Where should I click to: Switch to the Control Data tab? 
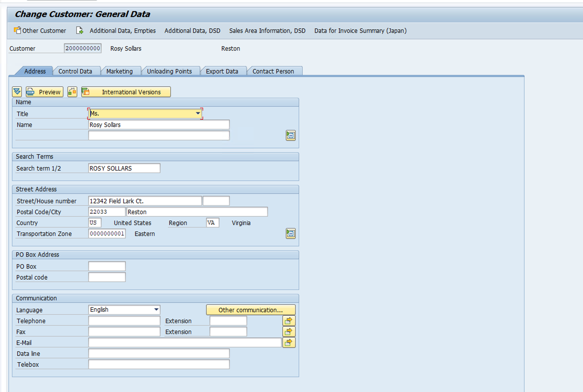[75, 71]
